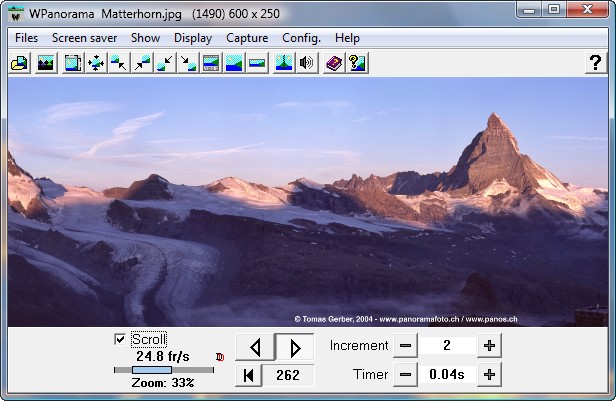Move image to top-left corner icon
Screen dimensions: 616x401
pyautogui.click(x=119, y=63)
